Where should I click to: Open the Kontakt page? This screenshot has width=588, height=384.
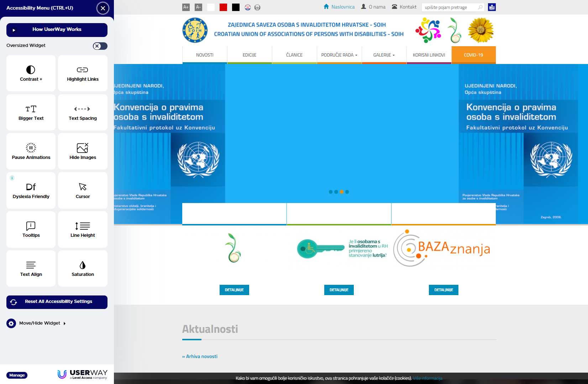(x=404, y=7)
